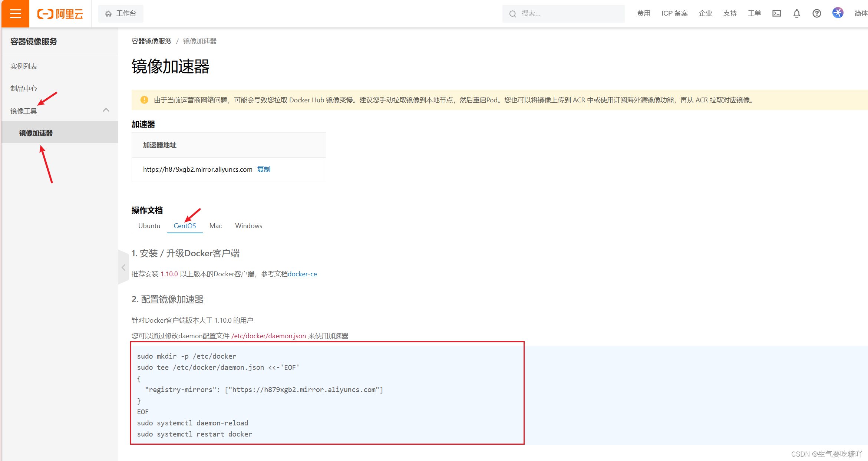Screen dimensions: 868x461
Task: Open the help question mark icon
Action: click(x=816, y=13)
